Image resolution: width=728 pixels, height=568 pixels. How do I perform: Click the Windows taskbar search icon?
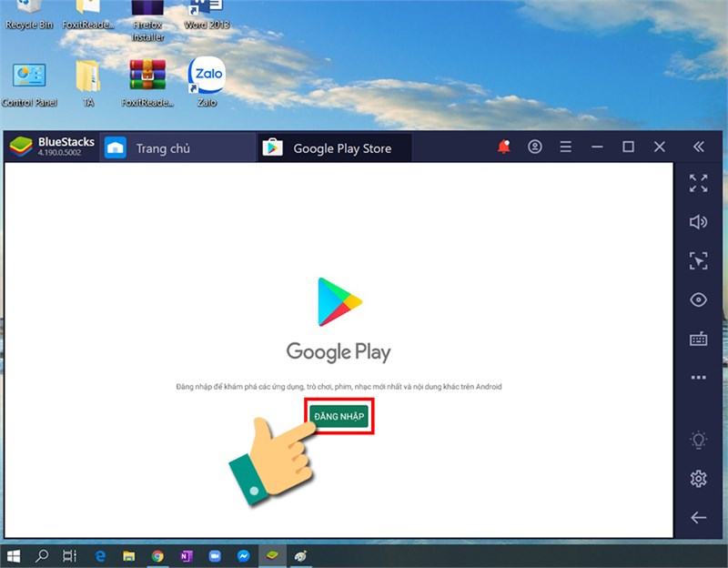[x=42, y=555]
